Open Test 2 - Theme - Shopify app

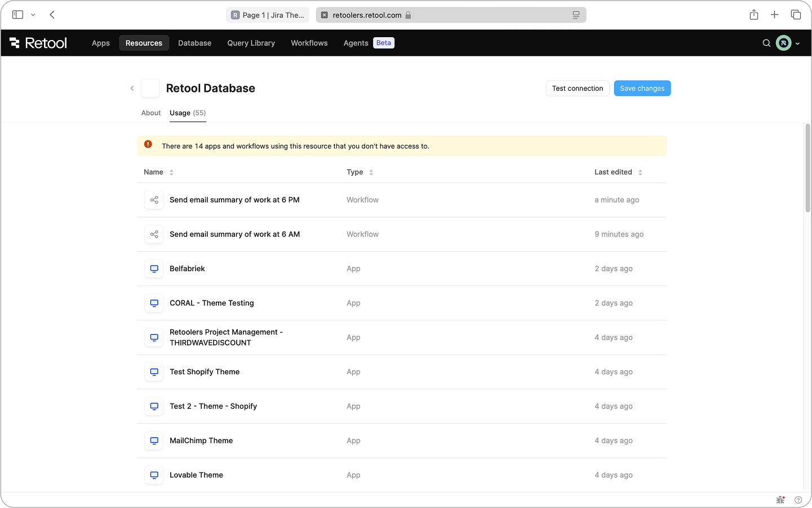pos(213,407)
